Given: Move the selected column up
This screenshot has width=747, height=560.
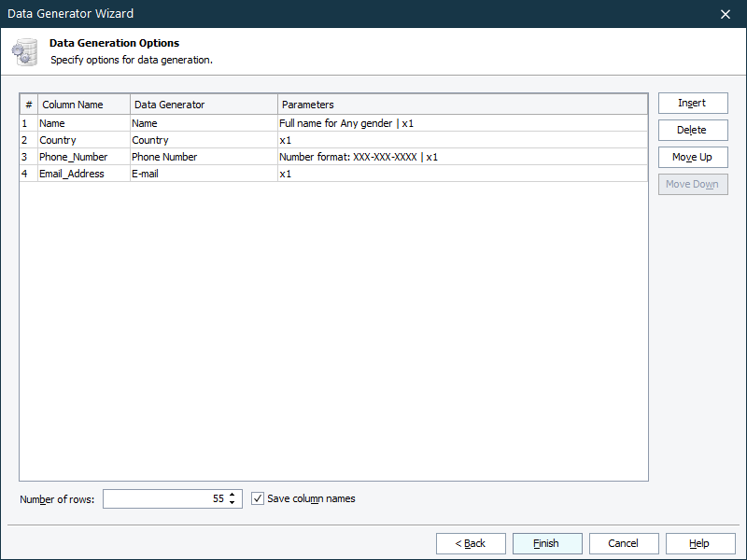Looking at the screenshot, I should [693, 157].
